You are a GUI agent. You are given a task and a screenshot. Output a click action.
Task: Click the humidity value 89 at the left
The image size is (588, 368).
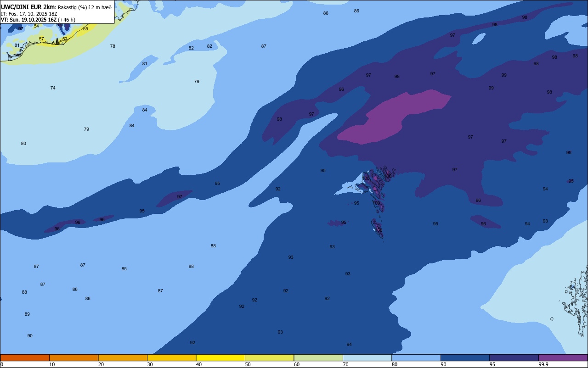pos(27,314)
